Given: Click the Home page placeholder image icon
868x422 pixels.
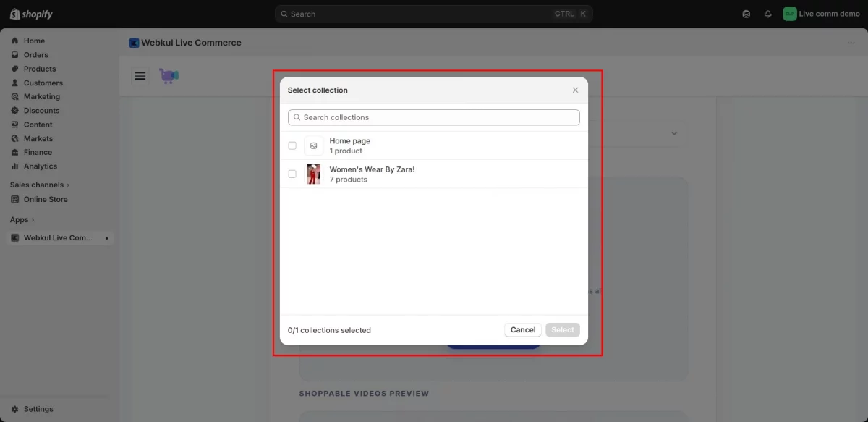Looking at the screenshot, I should tap(313, 145).
